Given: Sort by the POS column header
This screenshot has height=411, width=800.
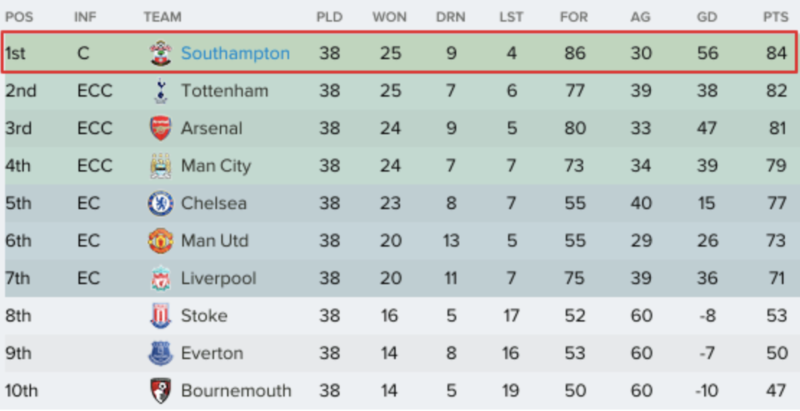Looking at the screenshot, I should coord(19,17).
